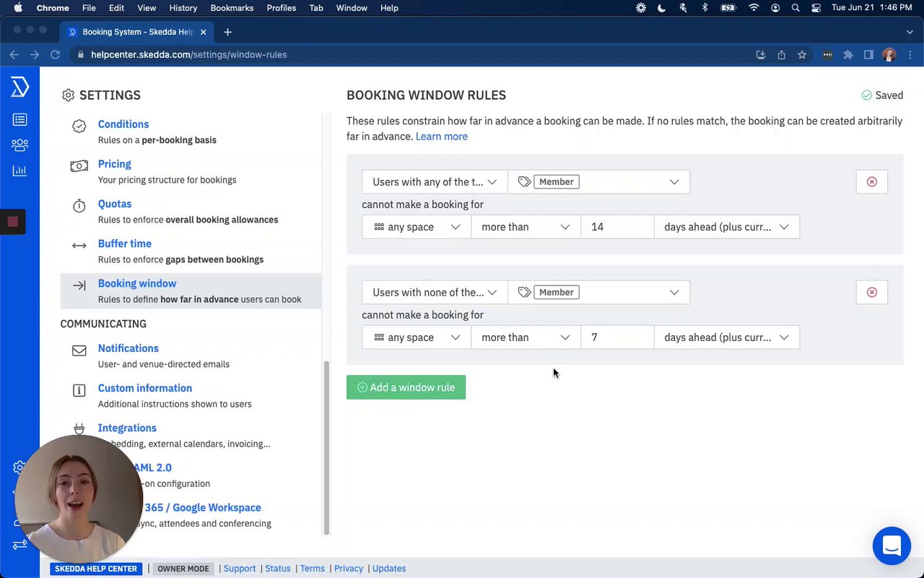This screenshot has width=924, height=578.
Task: Open the users icon in the sidebar
Action: coord(19,145)
